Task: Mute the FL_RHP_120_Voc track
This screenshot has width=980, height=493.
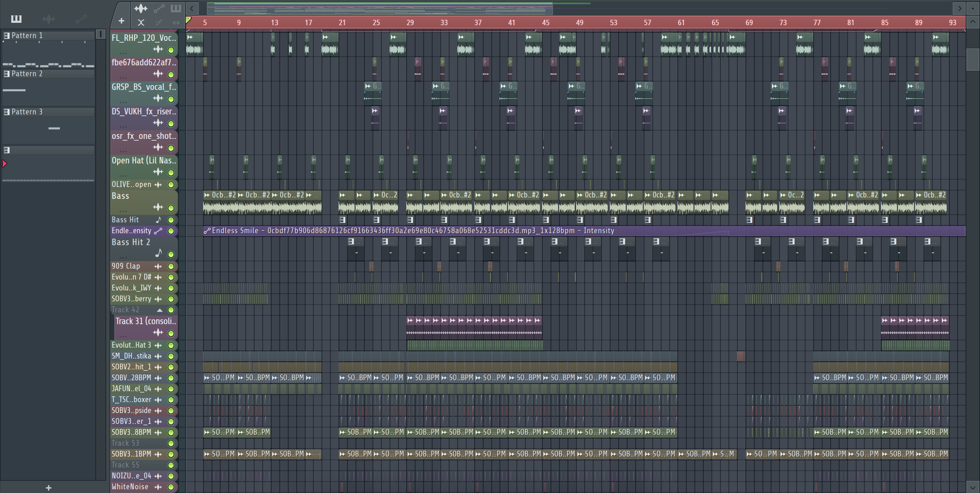Action: (x=171, y=50)
